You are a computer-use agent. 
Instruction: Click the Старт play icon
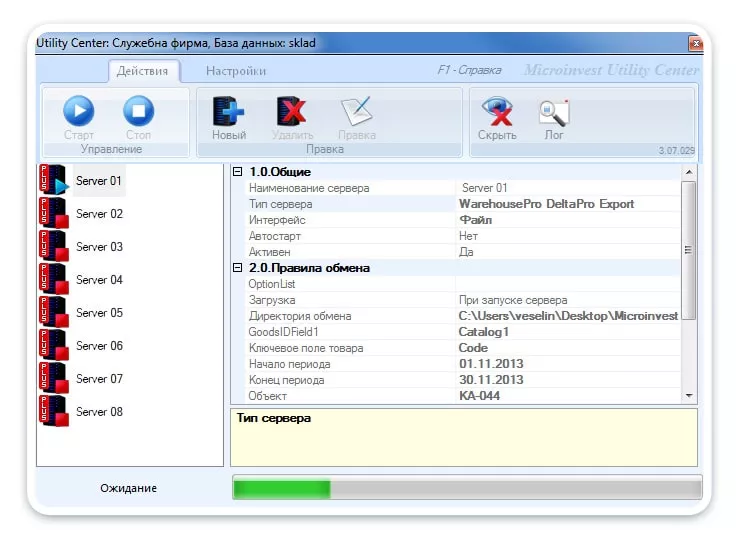point(78,111)
